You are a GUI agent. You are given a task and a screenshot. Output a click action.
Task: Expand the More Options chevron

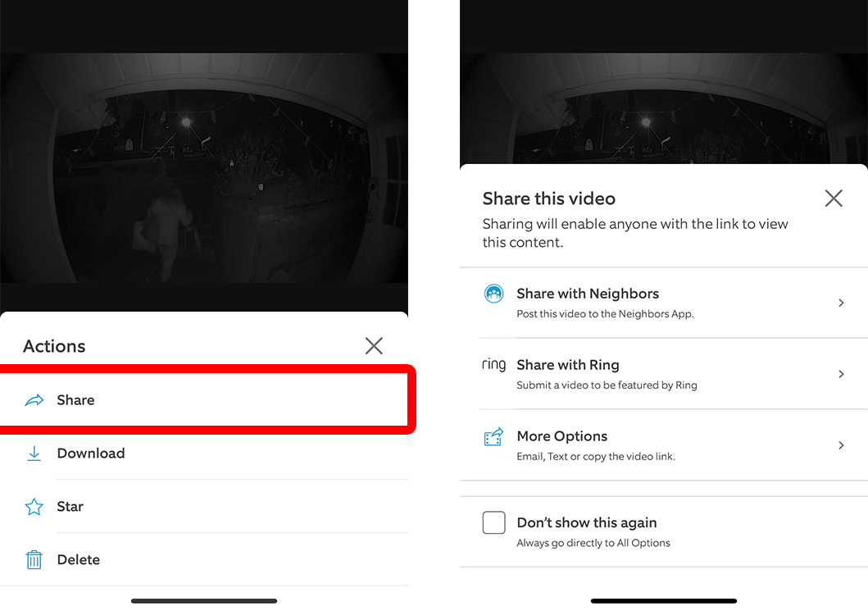tap(841, 445)
